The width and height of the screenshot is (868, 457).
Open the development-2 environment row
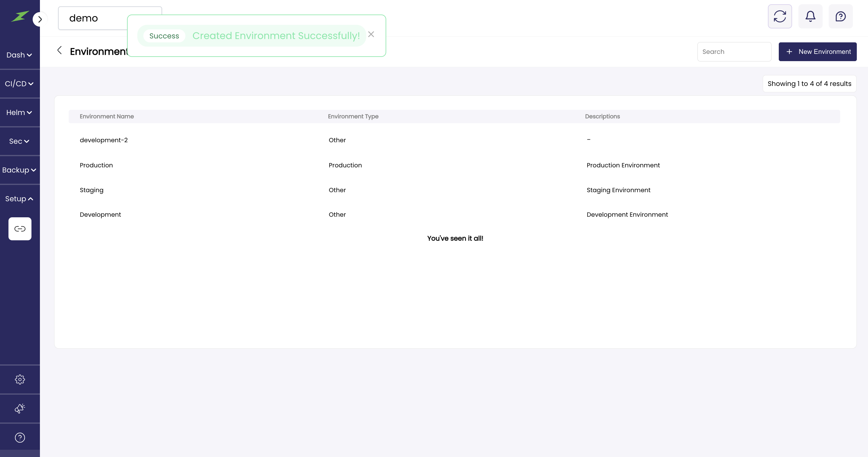pyautogui.click(x=104, y=140)
